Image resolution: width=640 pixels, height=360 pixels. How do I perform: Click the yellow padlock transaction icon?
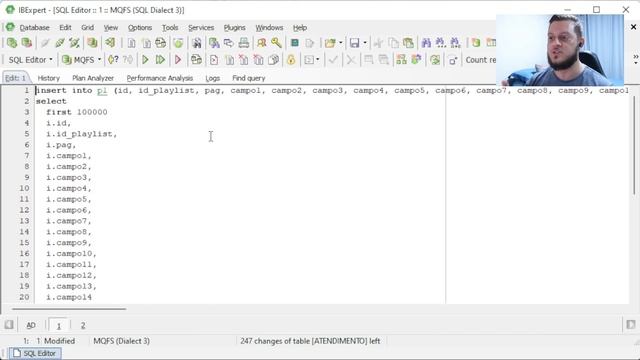pos(291,60)
